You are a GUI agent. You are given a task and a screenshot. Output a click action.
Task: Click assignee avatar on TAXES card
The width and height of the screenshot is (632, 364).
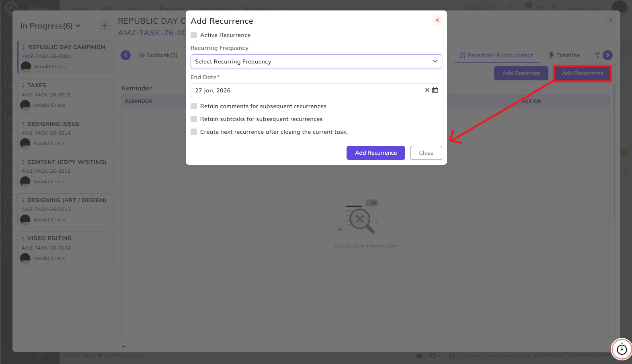point(25,105)
